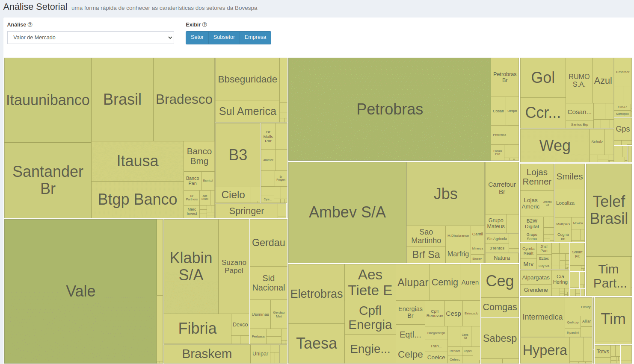Select the Setor view button
The image size is (634, 364).
pos(197,38)
